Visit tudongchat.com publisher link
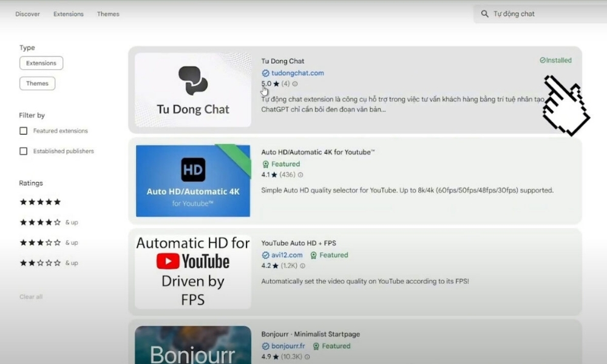 (297, 73)
